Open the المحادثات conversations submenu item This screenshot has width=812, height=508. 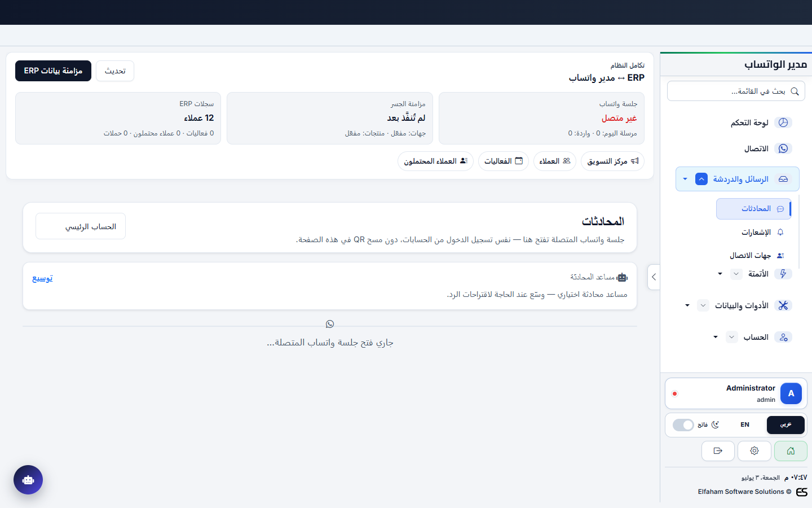point(753,209)
